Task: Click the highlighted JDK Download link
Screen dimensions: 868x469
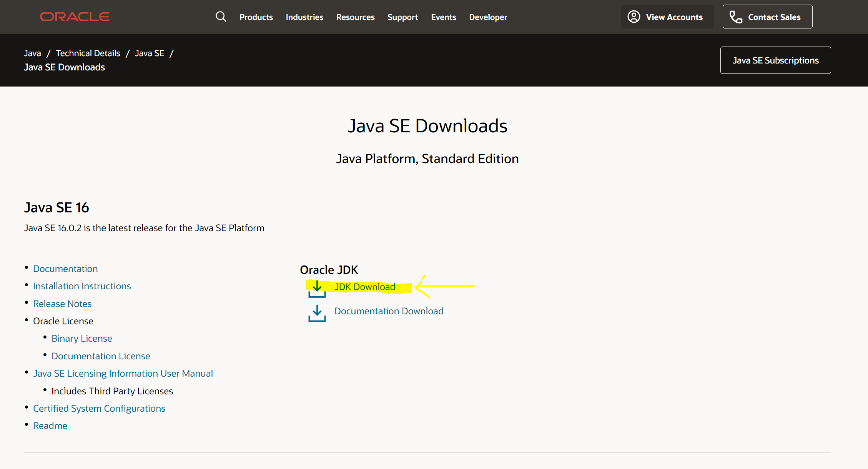Action: click(364, 287)
